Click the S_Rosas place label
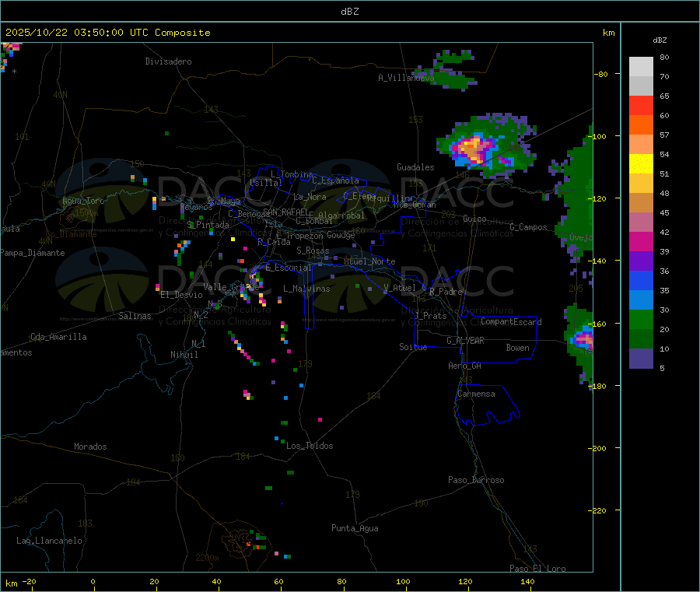The image size is (700, 592). click(x=313, y=250)
